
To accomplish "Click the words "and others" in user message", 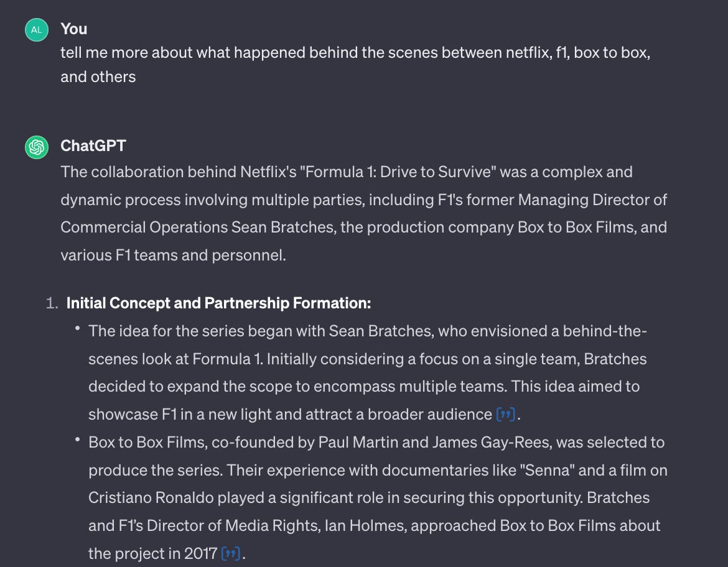I will (98, 76).
